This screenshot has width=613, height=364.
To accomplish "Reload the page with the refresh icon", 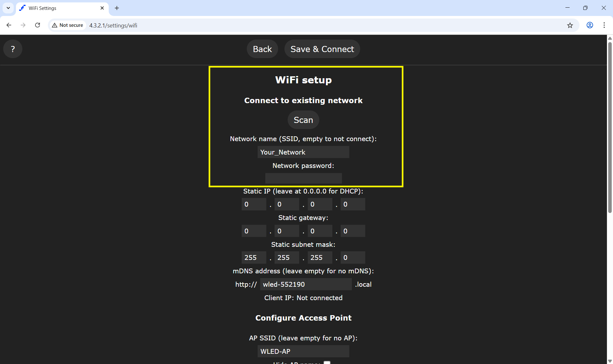I will [x=37, y=25].
